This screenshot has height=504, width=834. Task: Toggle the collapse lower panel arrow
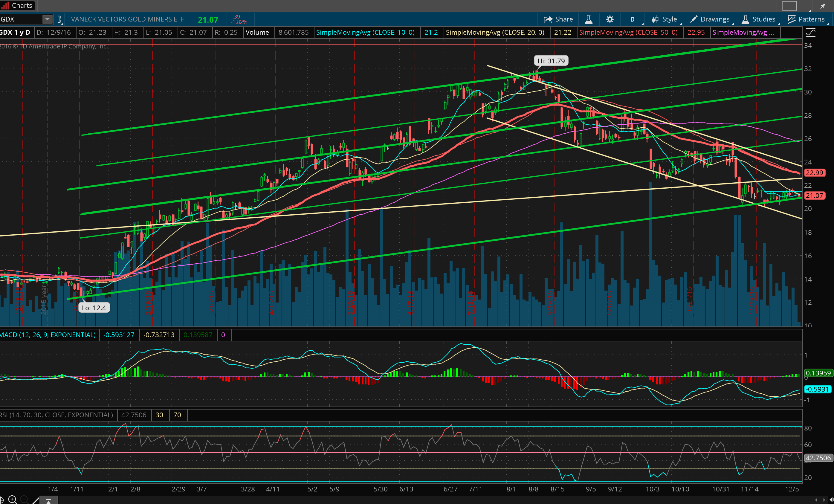[48, 500]
